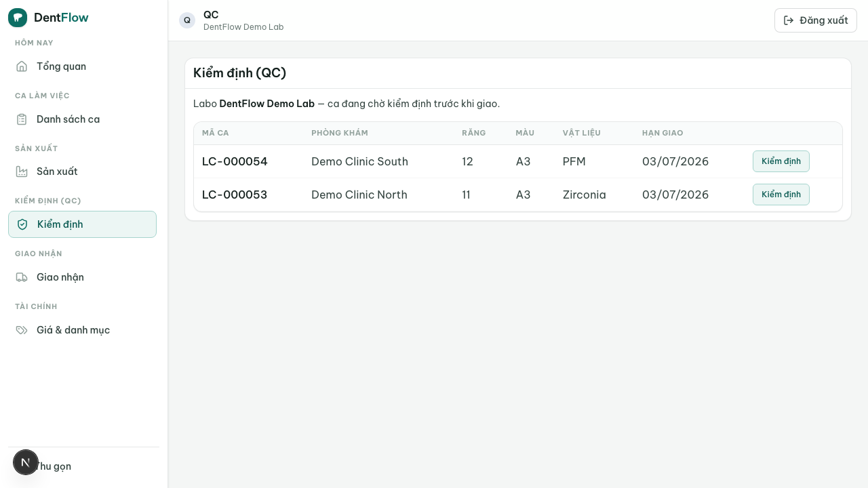Select the Demo Clinic North row
868x488 pixels.
click(518, 195)
